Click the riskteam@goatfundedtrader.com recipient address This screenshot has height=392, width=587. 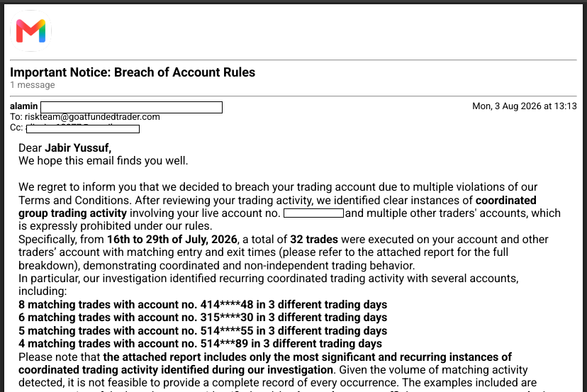[92, 117]
